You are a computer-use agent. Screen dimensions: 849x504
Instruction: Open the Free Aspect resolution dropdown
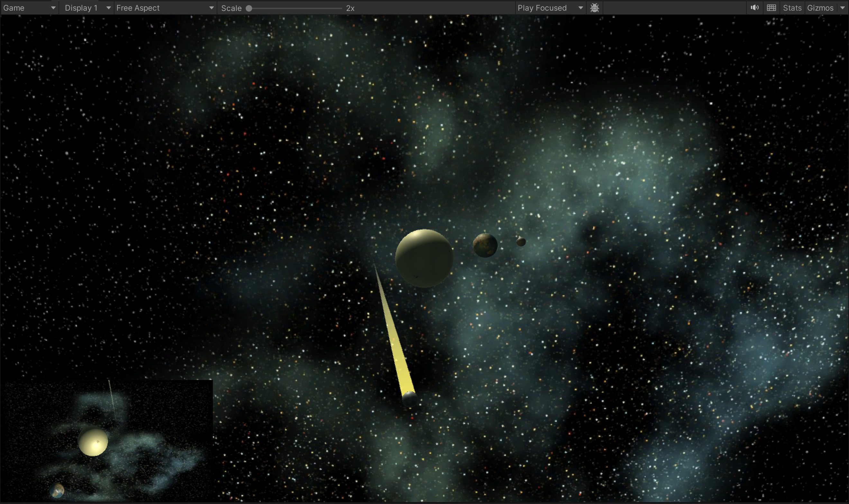point(165,8)
